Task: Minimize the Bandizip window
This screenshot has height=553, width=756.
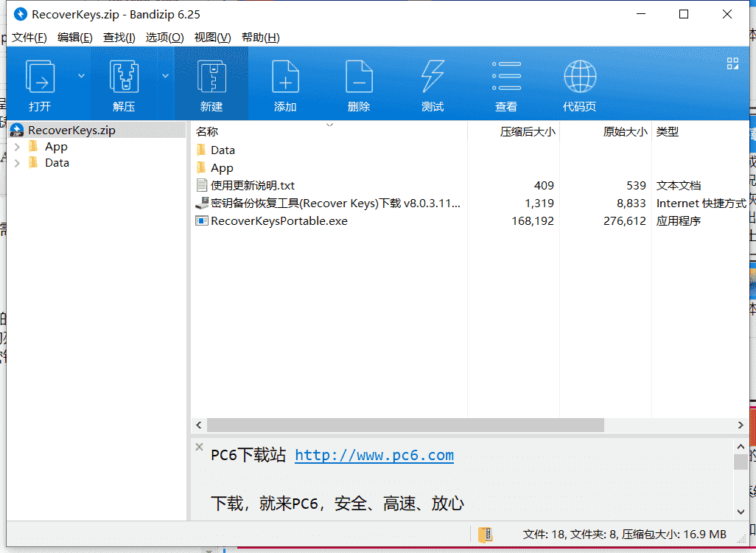Action: point(641,15)
